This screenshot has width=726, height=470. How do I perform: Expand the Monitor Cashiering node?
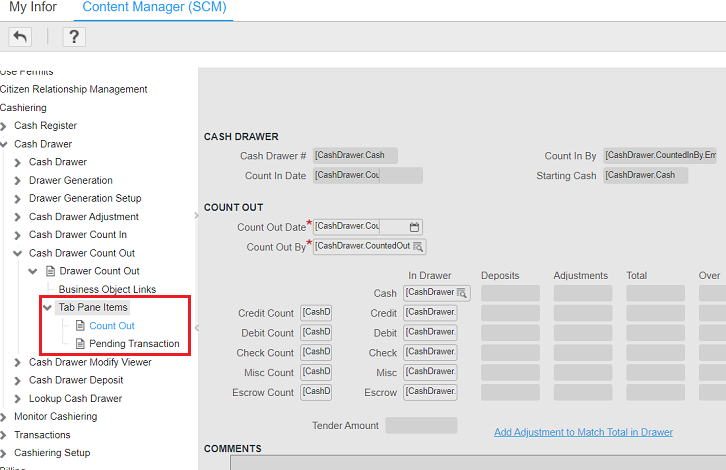pyautogui.click(x=4, y=417)
